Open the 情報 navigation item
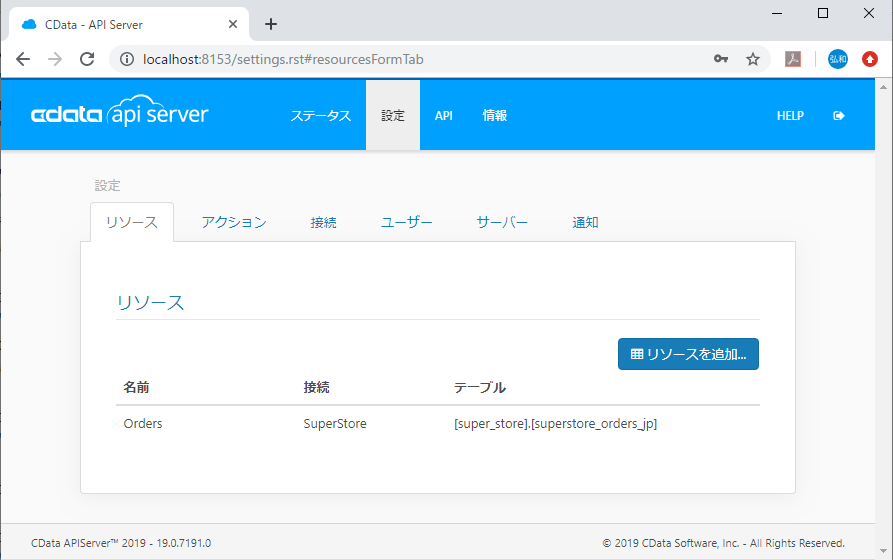The image size is (893, 560). [x=494, y=116]
